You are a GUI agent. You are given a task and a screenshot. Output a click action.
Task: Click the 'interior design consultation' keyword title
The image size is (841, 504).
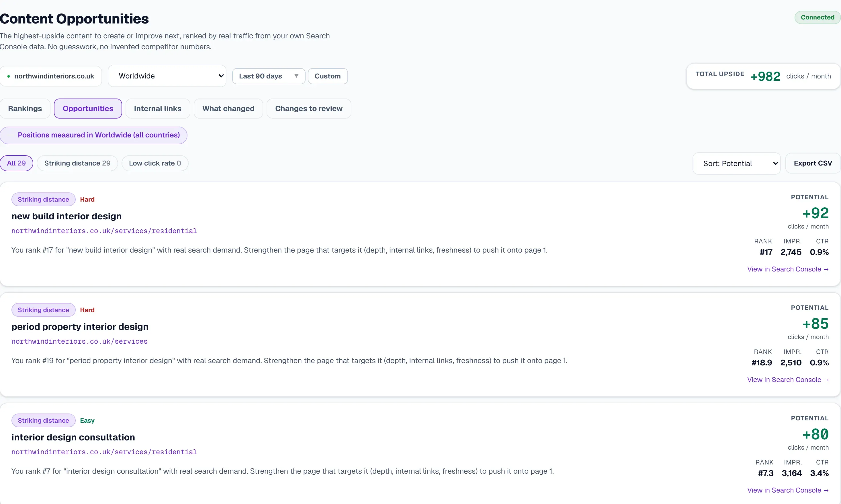tap(73, 437)
